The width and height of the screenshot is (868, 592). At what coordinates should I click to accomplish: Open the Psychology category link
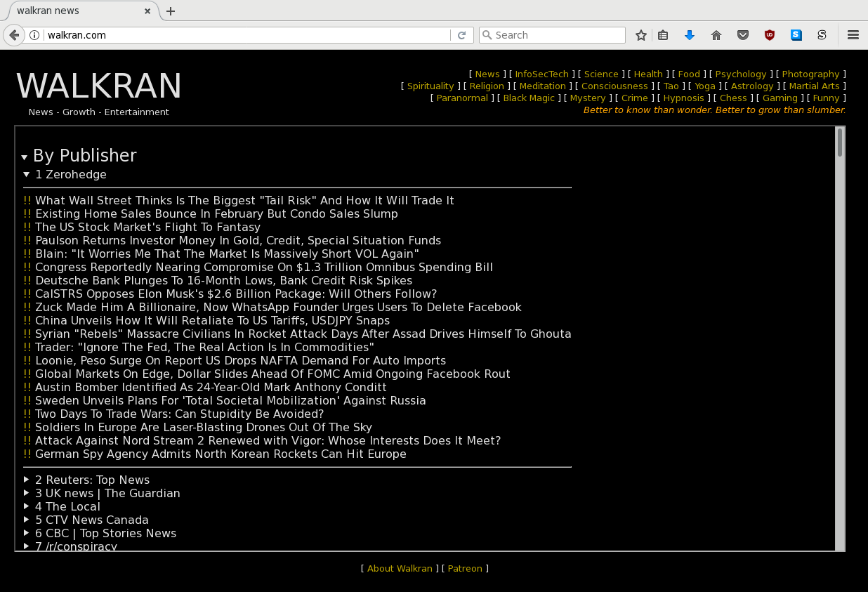click(741, 74)
